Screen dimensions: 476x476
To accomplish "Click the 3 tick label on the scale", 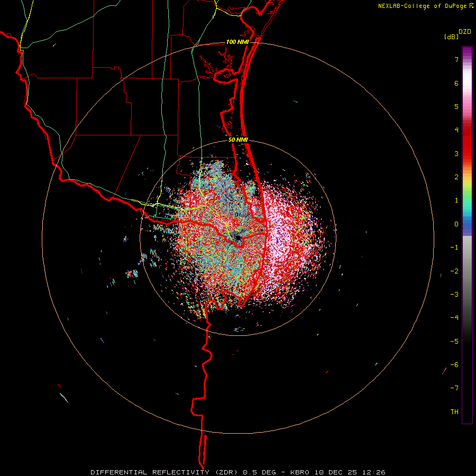I will click(x=456, y=153).
